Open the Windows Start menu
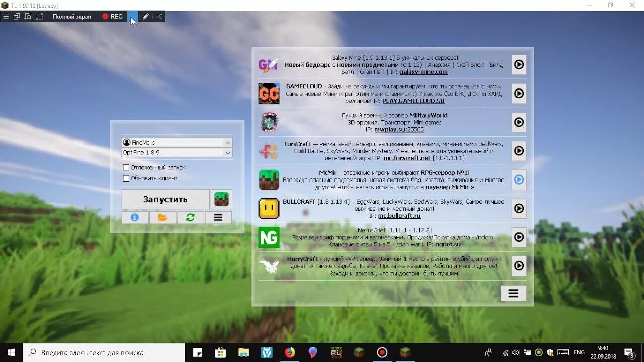The width and height of the screenshot is (644, 362). click(11, 353)
